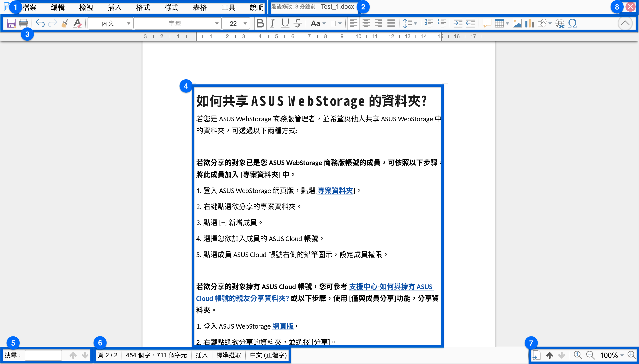Expand the line spacing dropdown arrow
The width and height of the screenshot is (639, 364).
(415, 24)
